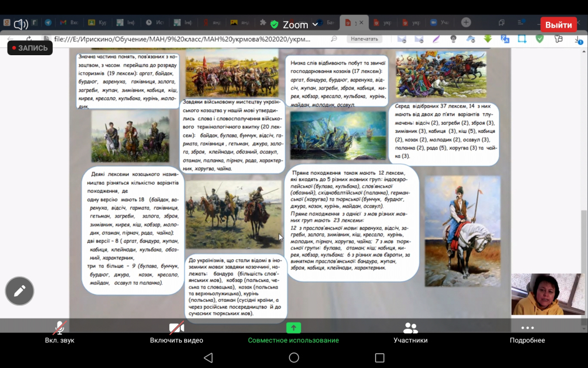Tap the Zoom speaker audio icon
The height and width of the screenshot is (368, 588).
tap(21, 24)
